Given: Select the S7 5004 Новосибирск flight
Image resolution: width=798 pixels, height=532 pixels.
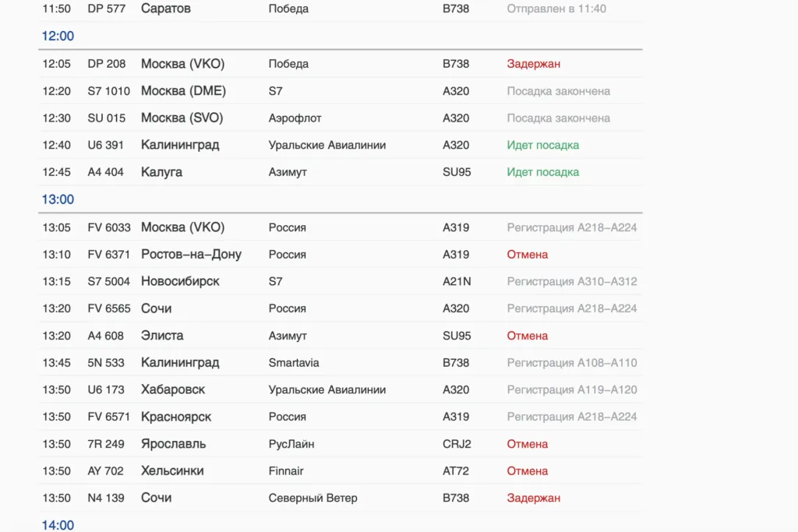Looking at the screenshot, I should pyautogui.click(x=341, y=281).
